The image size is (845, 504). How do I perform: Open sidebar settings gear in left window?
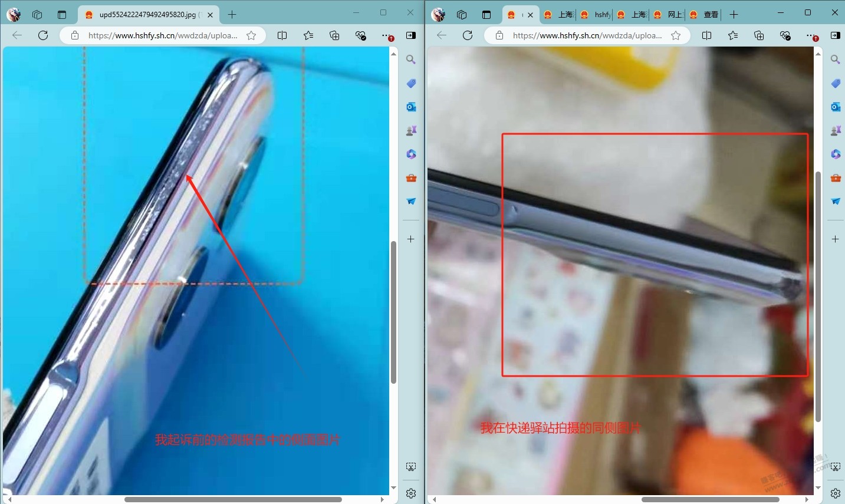click(411, 493)
